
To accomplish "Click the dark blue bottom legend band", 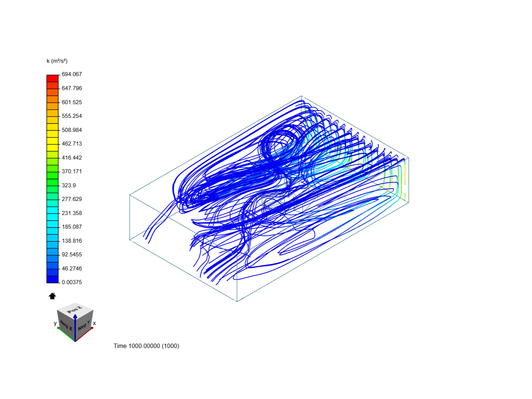I will [x=52, y=279].
